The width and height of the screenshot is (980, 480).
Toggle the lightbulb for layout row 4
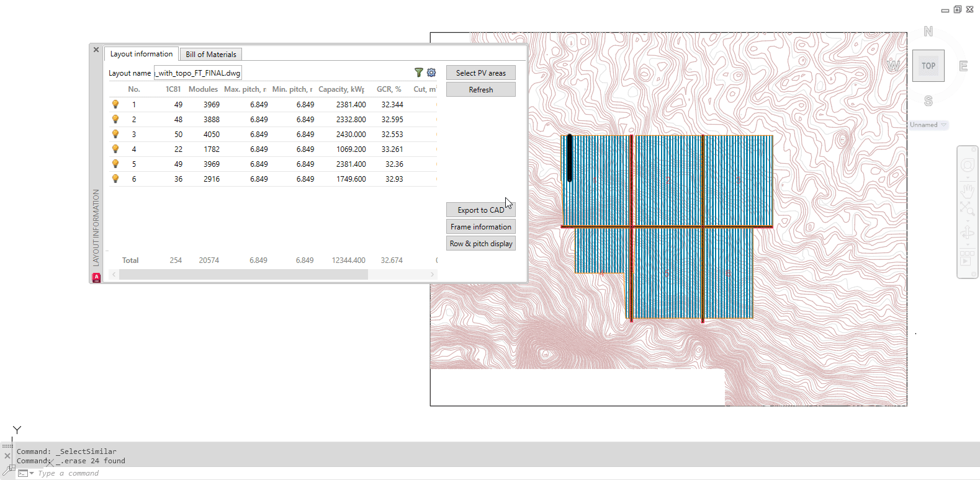click(115, 149)
